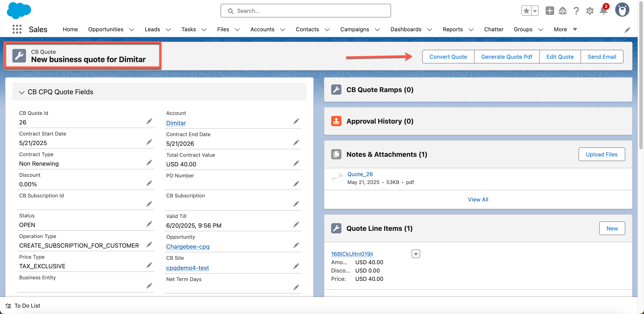Switch to the Home tab
This screenshot has height=314, width=644.
pos(70,29)
